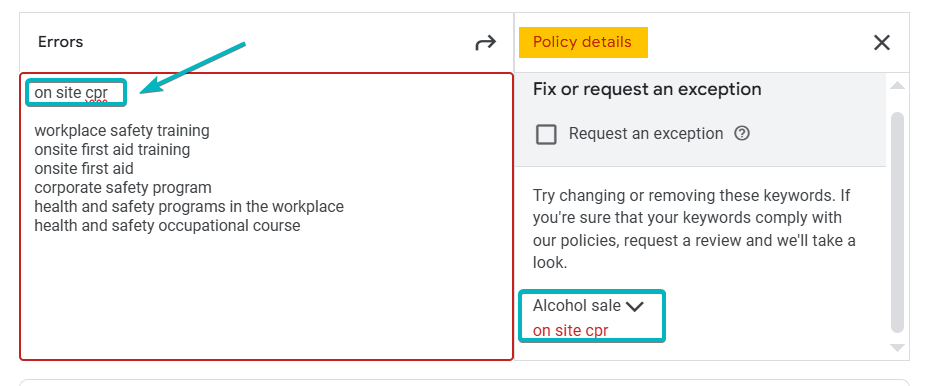Click the 'Try changing or removing these keywords' paragraph

[694, 229]
